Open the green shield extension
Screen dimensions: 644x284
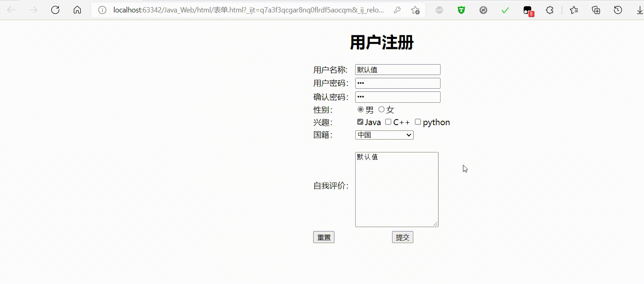point(461,10)
